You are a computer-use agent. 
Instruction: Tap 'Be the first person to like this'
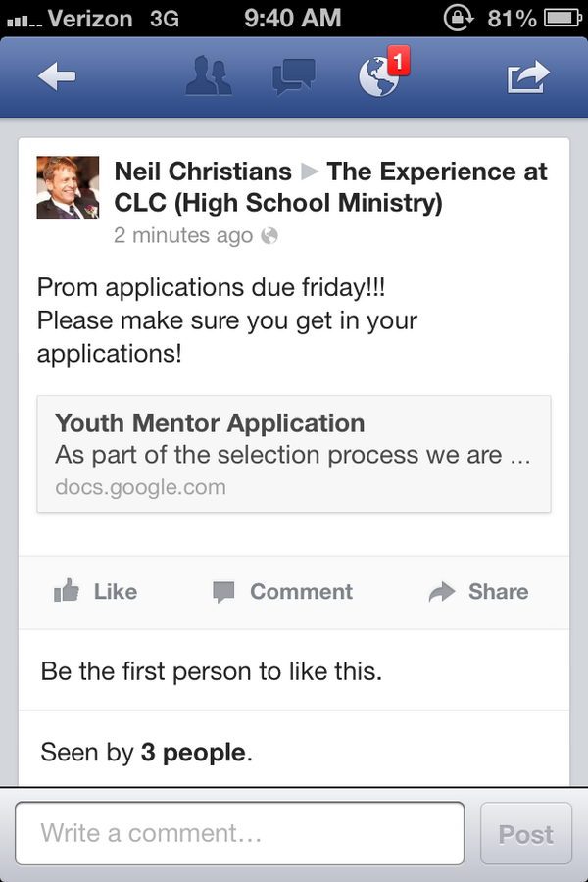pyautogui.click(x=212, y=671)
